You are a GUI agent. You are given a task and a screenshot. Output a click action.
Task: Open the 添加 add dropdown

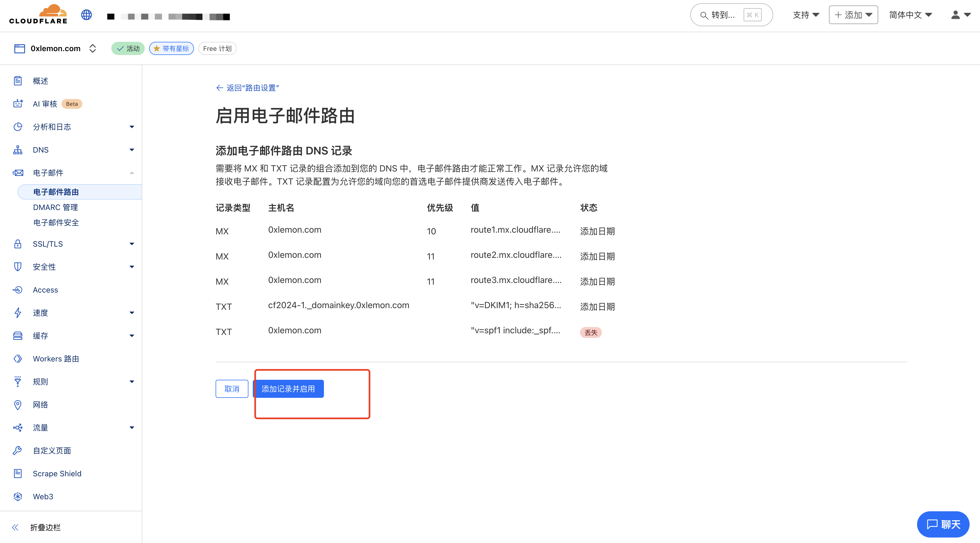(853, 15)
